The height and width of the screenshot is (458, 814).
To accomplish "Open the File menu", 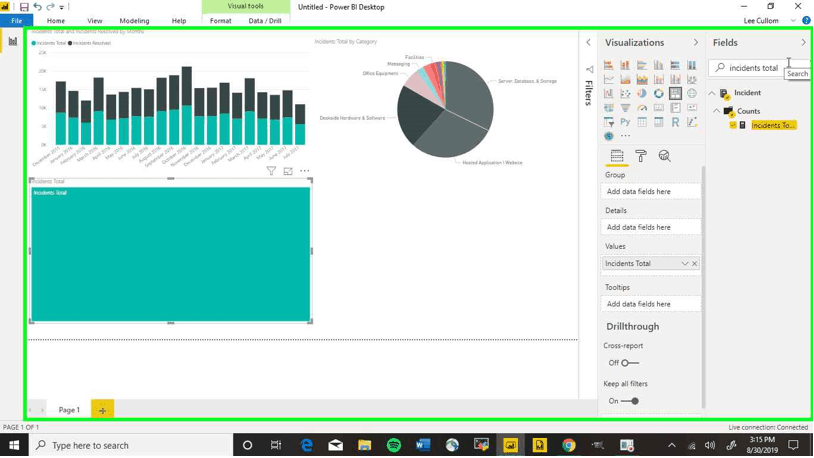I will 17,21.
